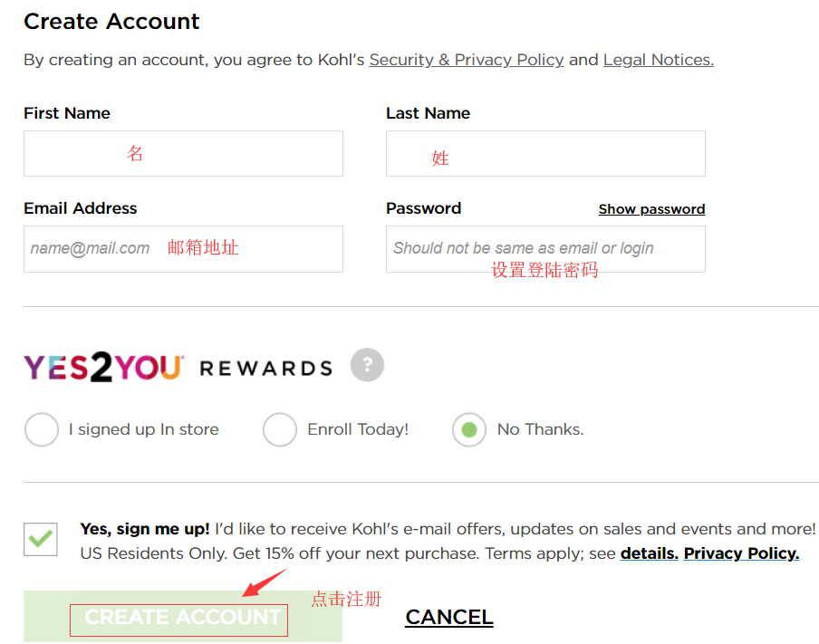Click the Password input field
The height and width of the screenshot is (644, 819).
point(545,249)
